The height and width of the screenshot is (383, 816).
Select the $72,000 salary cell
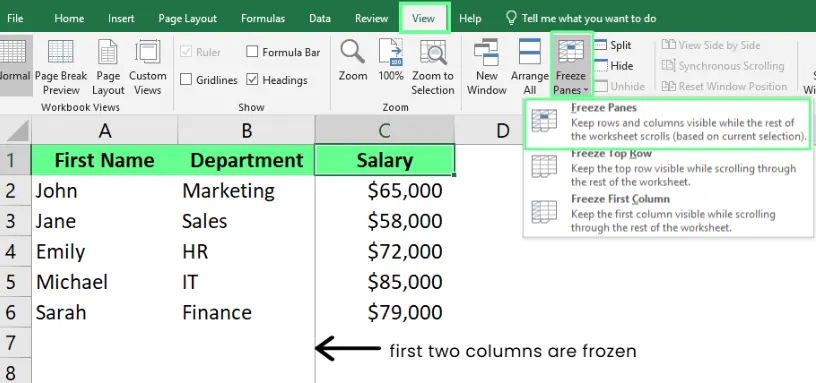pos(385,251)
